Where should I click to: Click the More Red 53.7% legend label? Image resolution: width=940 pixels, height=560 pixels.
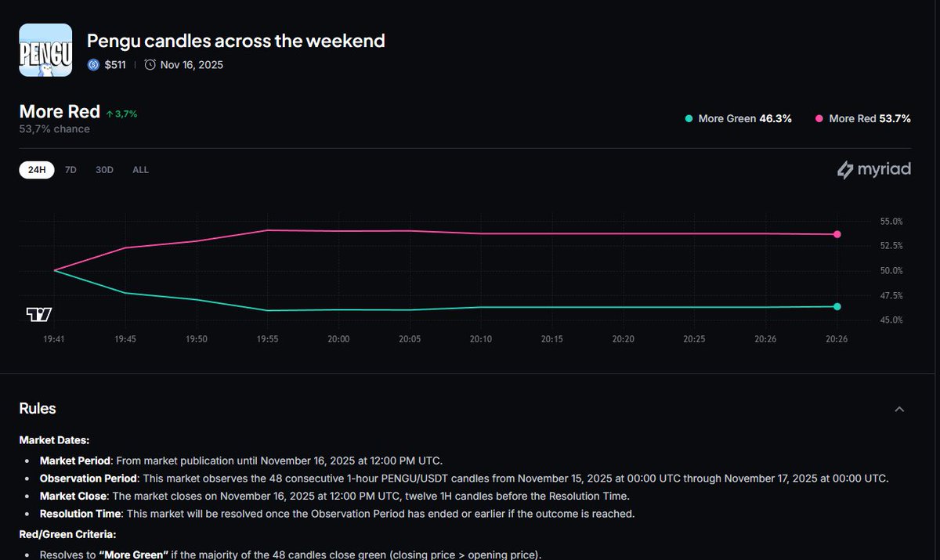(869, 119)
